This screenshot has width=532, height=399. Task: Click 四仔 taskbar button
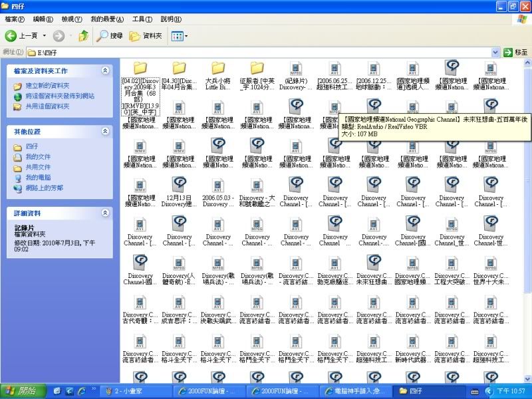[428, 391]
